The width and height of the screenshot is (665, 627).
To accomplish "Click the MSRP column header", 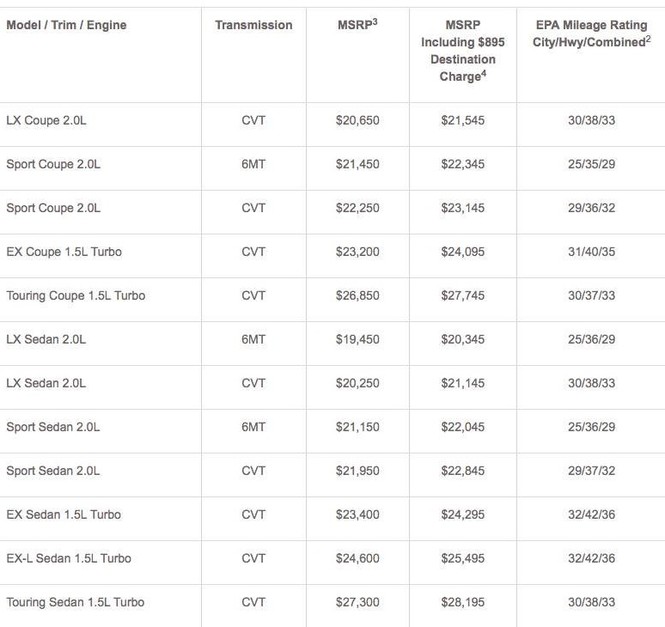I will 357,24.
